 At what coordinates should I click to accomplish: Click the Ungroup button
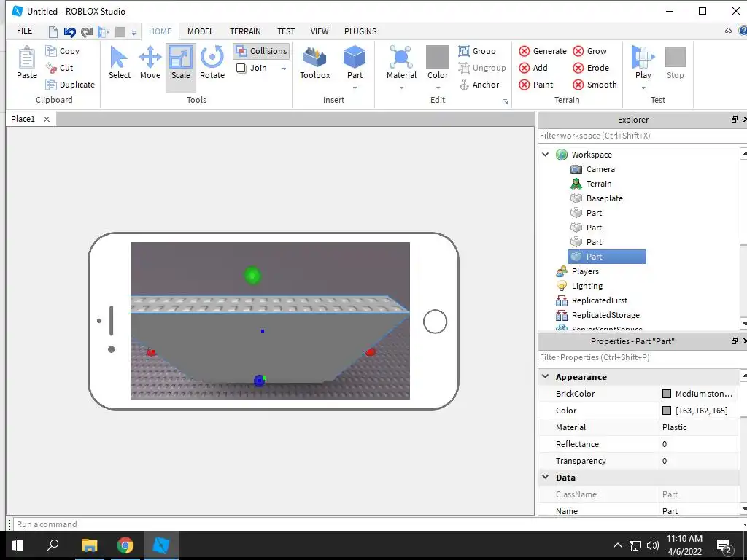482,68
